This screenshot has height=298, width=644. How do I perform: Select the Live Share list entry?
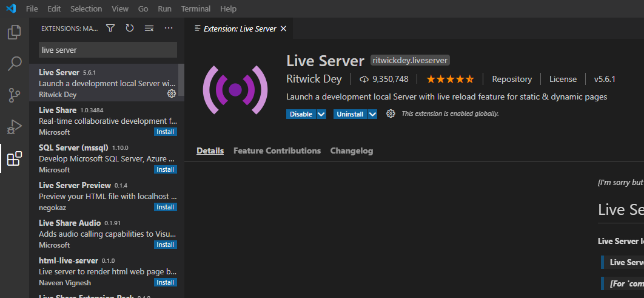pos(107,121)
